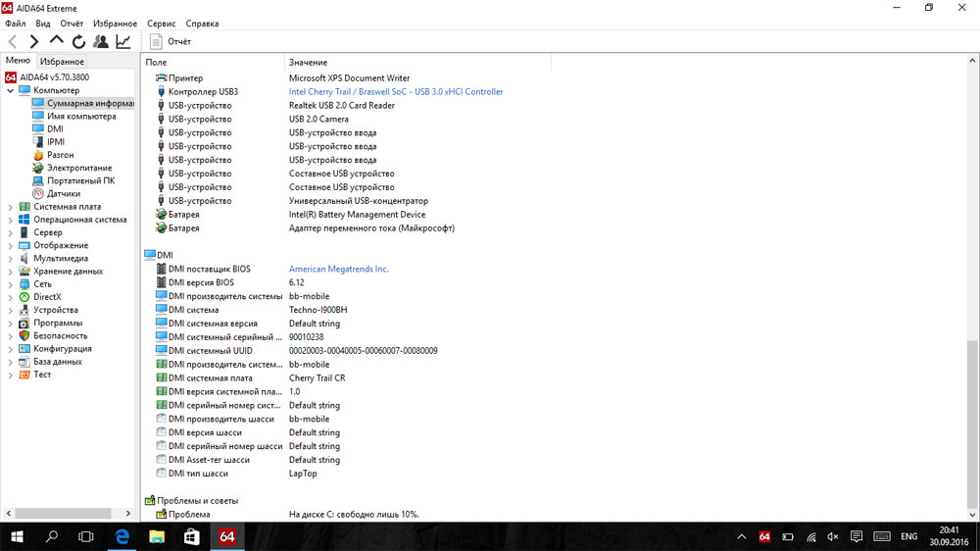Screen dimensions: 980x551
Task: Click the Конфигурация icon in tree
Action: pos(24,349)
